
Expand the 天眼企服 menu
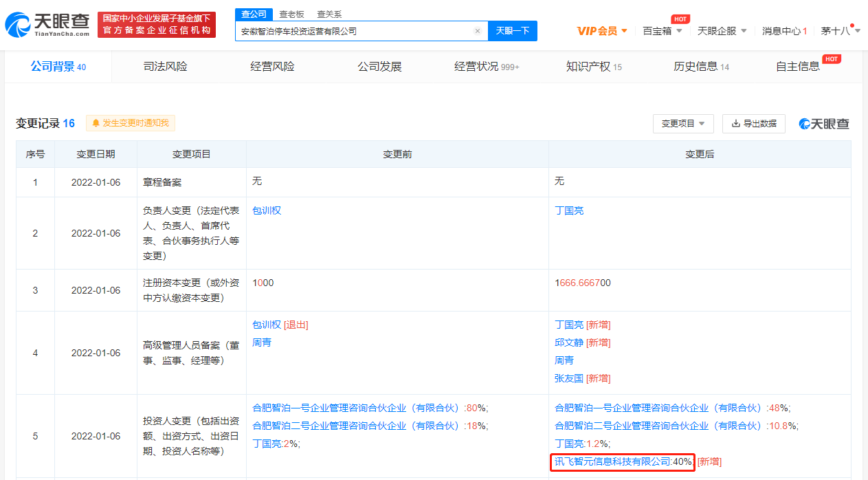[722, 31]
